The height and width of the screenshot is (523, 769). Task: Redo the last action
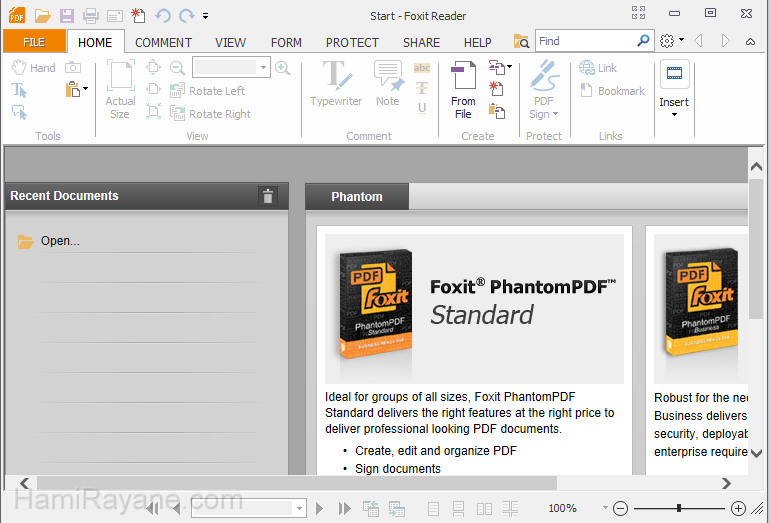point(187,16)
